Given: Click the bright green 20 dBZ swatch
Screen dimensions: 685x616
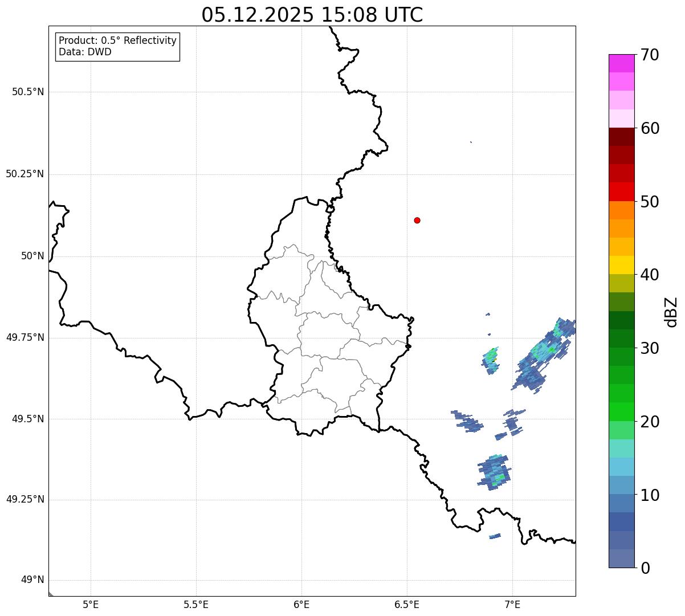Looking at the screenshot, I should [621, 412].
